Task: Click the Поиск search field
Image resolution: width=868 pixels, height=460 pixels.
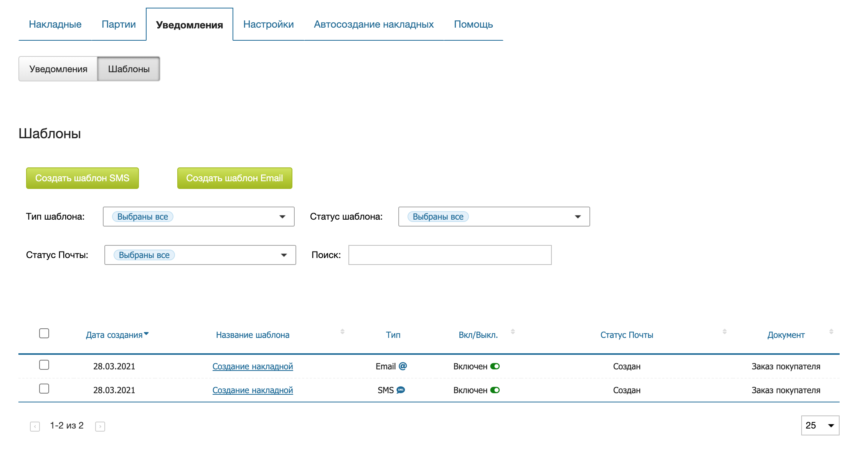Action: (x=450, y=255)
